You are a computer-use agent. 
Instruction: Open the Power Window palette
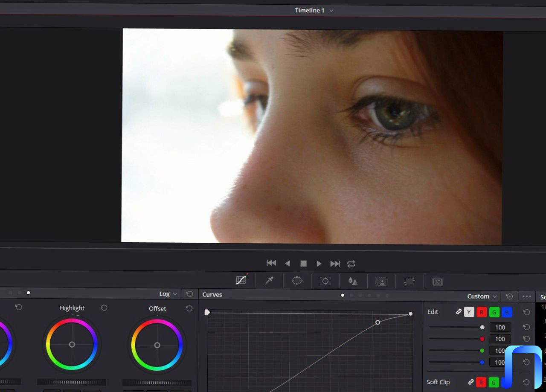[297, 281]
